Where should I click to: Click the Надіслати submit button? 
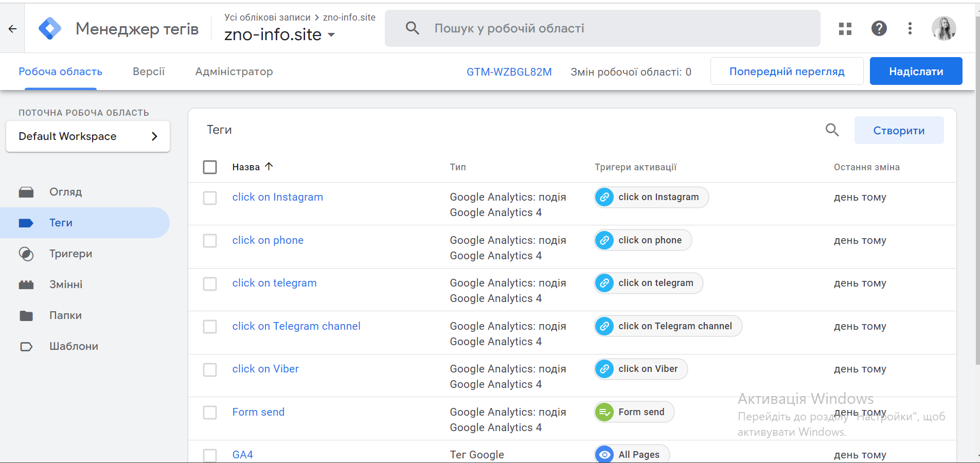[x=916, y=71]
